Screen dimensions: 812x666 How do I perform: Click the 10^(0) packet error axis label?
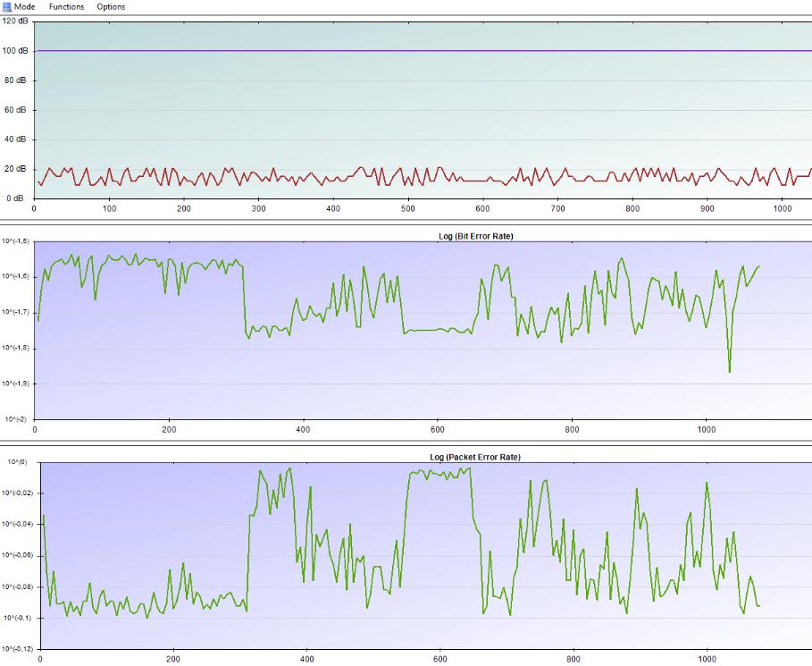(x=17, y=462)
